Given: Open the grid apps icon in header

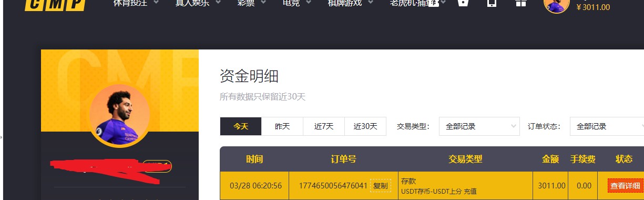Looking at the screenshot, I should pyautogui.click(x=520, y=3).
